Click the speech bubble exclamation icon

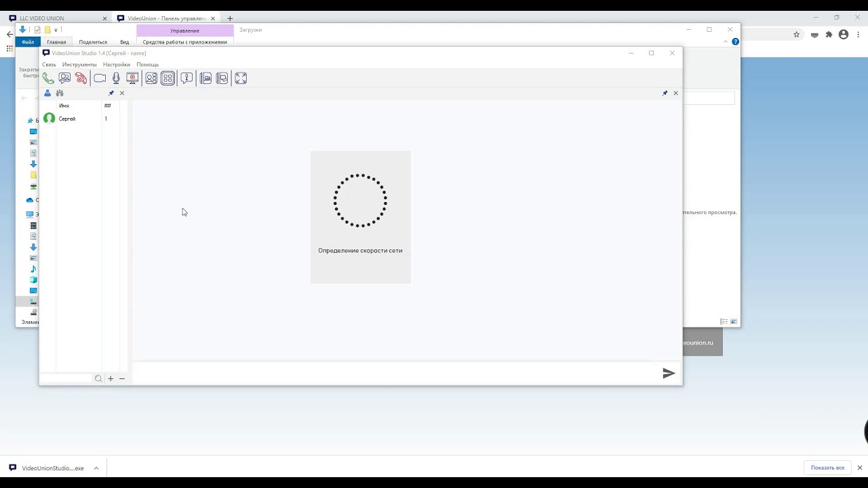[x=186, y=79]
